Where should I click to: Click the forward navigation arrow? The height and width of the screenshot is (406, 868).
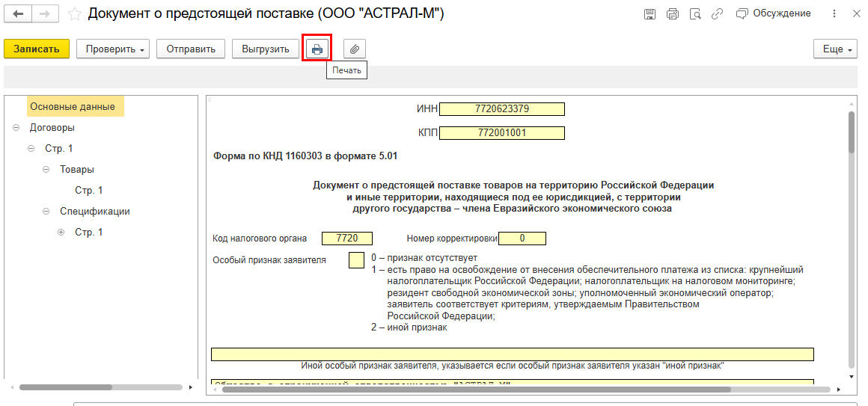(45, 14)
